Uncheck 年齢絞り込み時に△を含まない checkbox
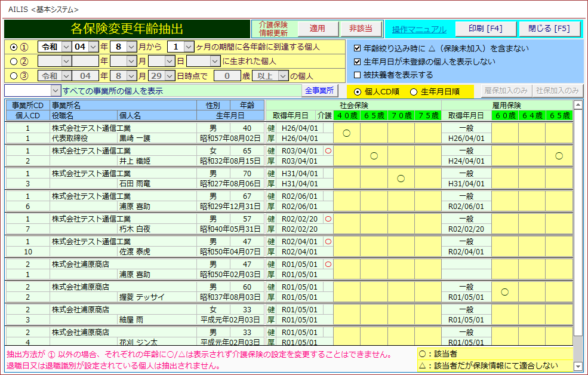The width and height of the screenshot is (588, 375). tap(358, 48)
